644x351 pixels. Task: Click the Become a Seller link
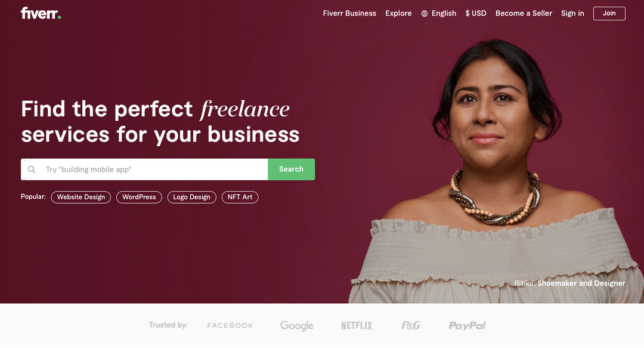coord(524,13)
